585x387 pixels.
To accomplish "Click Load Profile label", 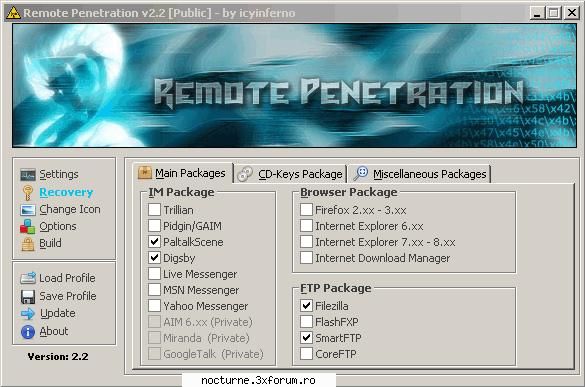I will click(67, 278).
